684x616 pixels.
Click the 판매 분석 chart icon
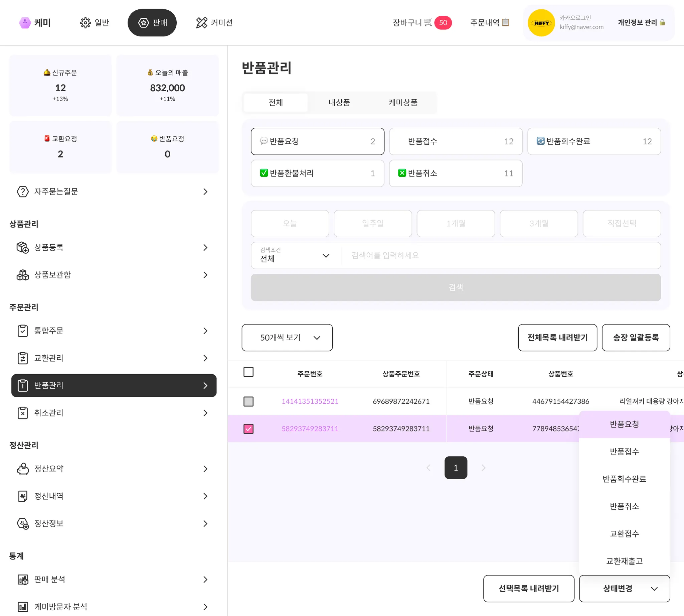point(23,580)
